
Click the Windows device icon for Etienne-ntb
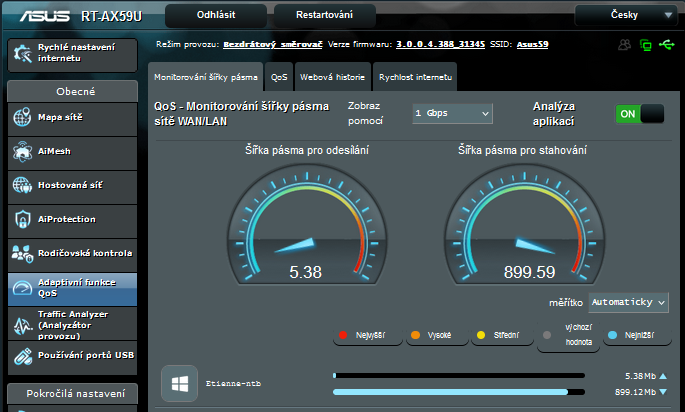coord(180,384)
